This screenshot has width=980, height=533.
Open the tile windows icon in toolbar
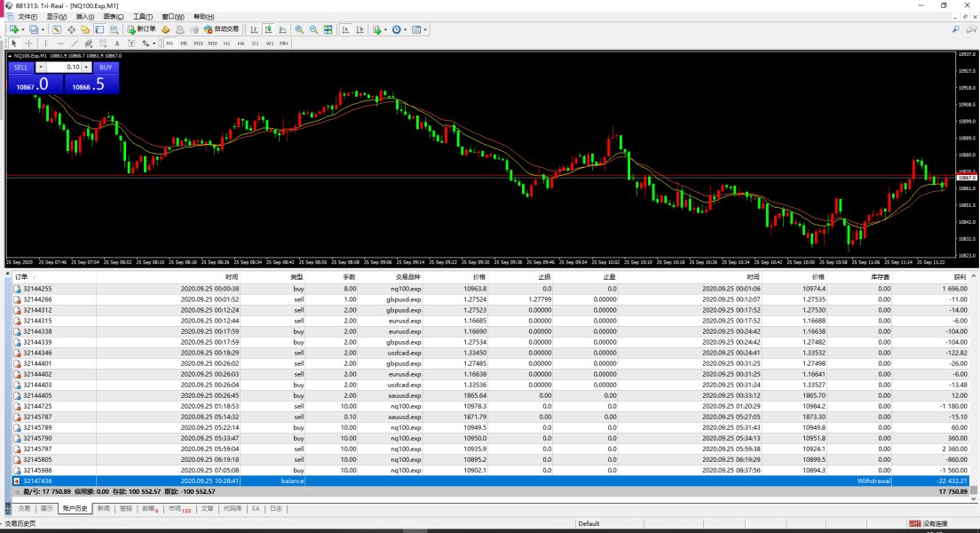pos(328,29)
